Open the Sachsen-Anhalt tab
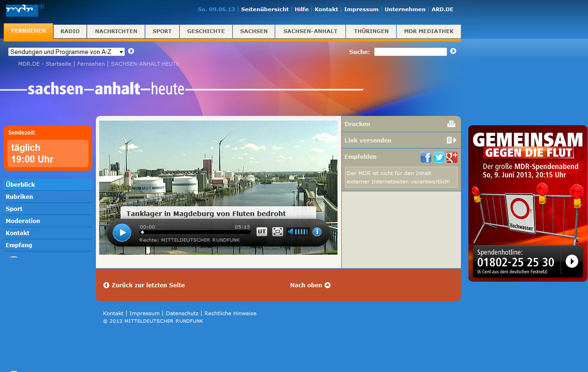This screenshot has height=372, width=588. point(310,31)
